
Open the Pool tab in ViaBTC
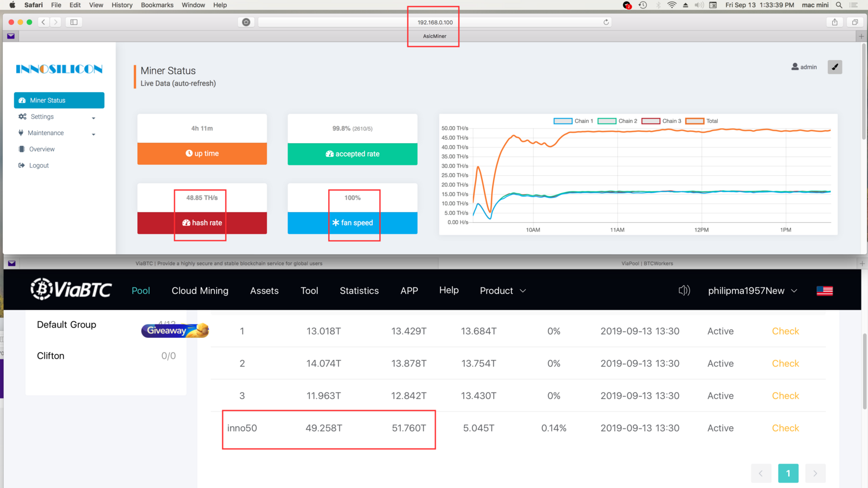tap(141, 291)
